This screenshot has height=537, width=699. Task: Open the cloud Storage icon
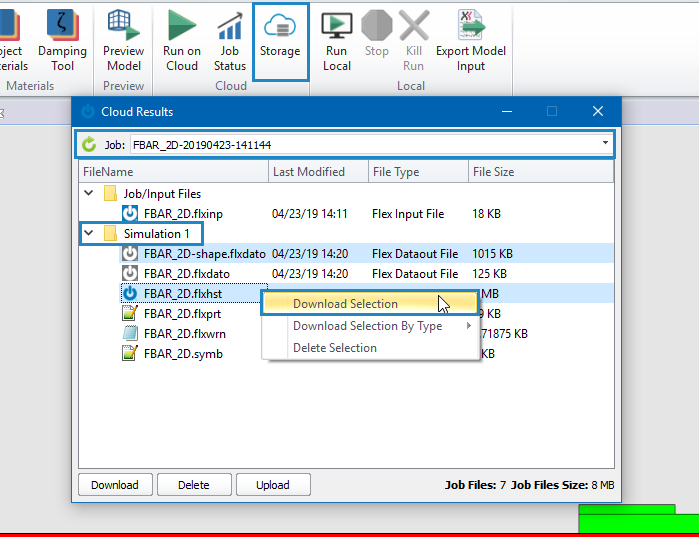click(280, 26)
